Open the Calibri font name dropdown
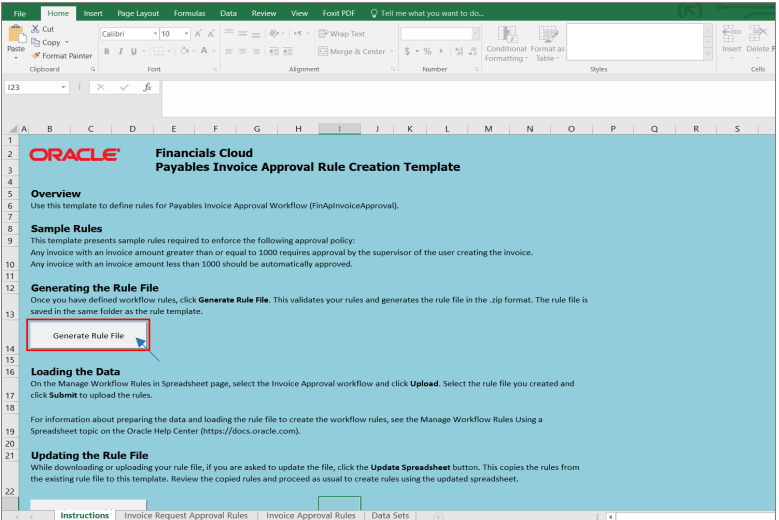The image size is (779, 520). (155, 34)
